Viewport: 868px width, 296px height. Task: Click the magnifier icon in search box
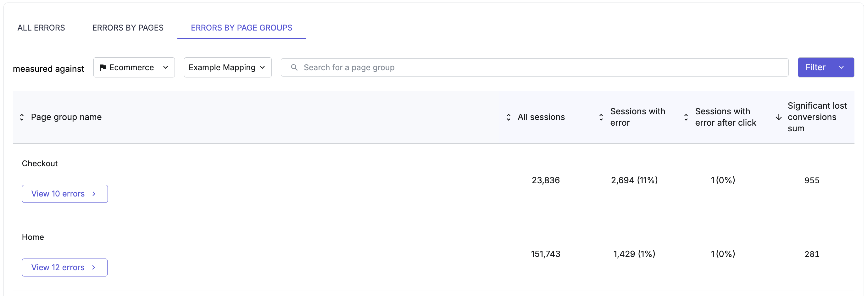294,67
